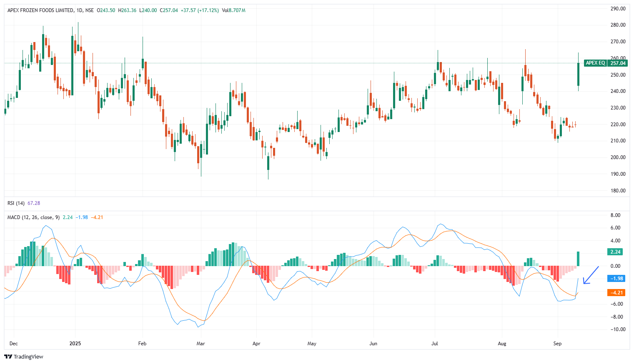The image size is (634, 364).
Task: Click the 290.00 price axis label
Action: [618, 8]
